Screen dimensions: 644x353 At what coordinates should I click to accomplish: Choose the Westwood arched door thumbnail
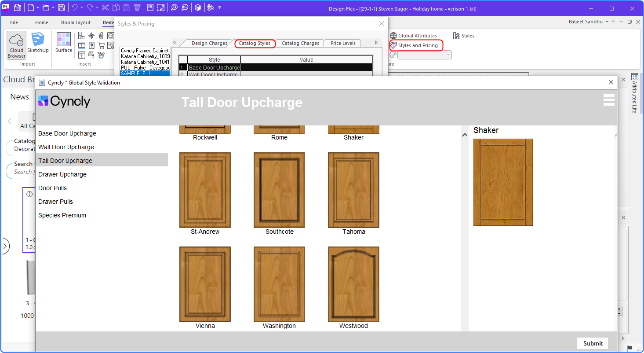[353, 284]
